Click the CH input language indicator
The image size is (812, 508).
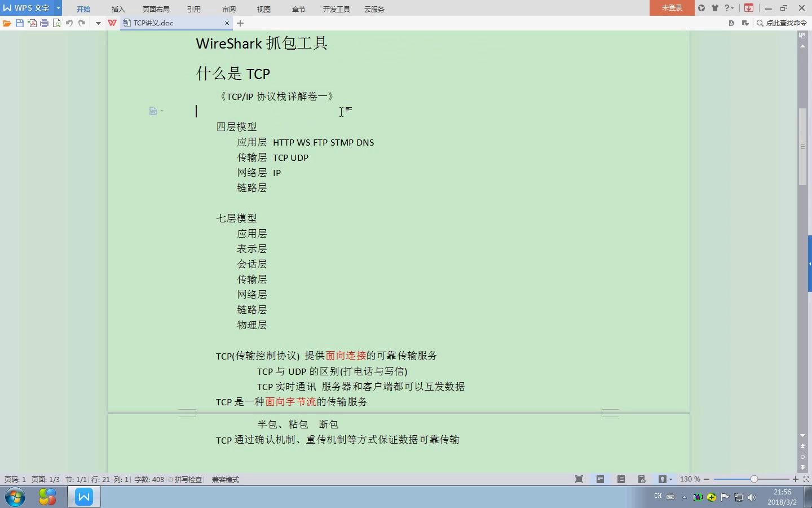coord(657,496)
